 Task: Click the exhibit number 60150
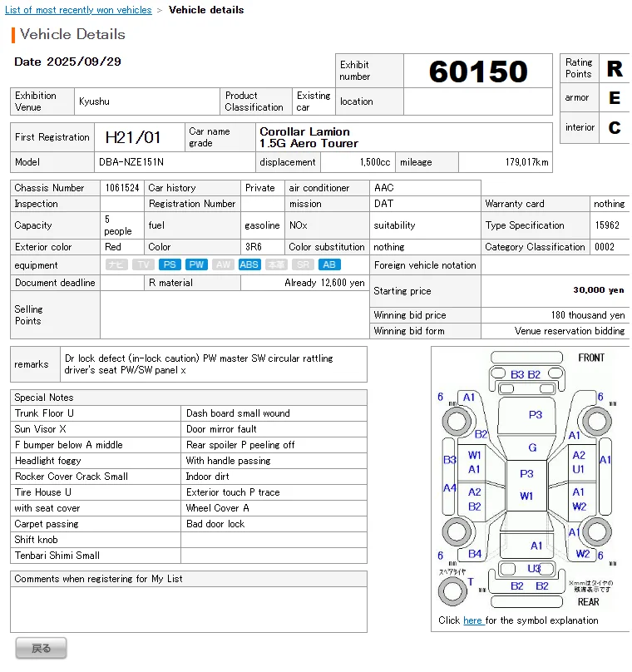point(478,72)
